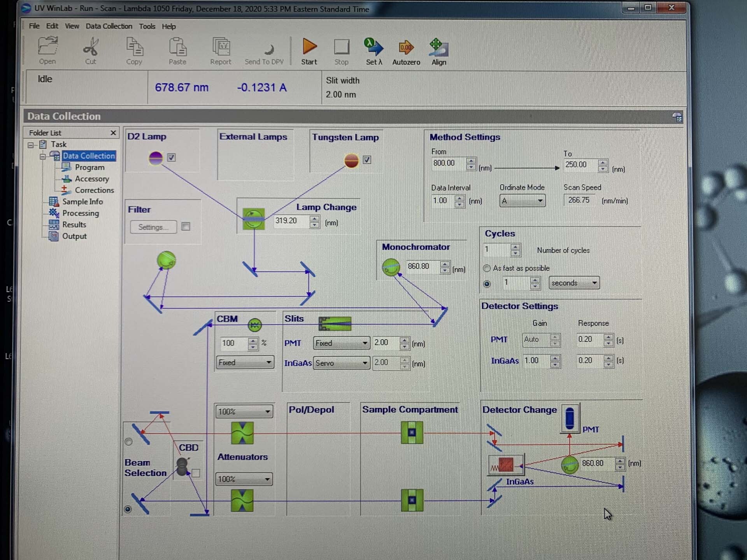Click the From wavelength input field
The height and width of the screenshot is (560, 747).
click(x=447, y=163)
